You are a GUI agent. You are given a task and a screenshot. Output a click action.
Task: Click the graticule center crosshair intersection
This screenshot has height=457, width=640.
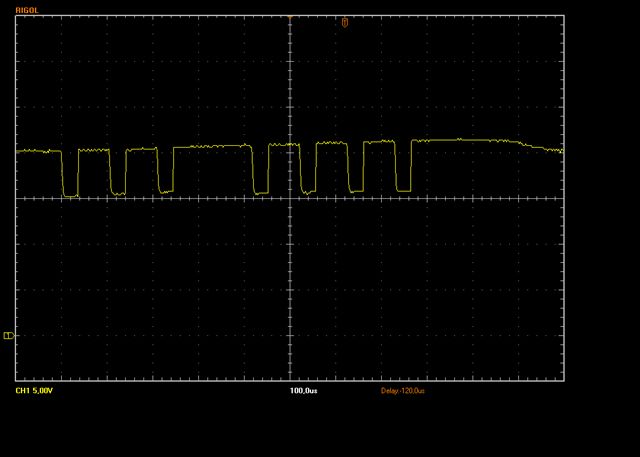pyautogui.click(x=290, y=198)
